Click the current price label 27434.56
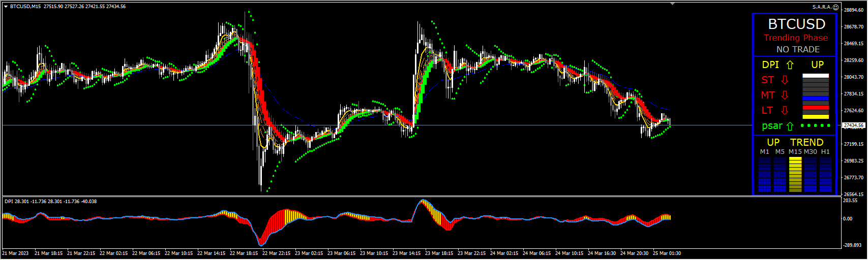868x260 pixels. tap(854, 125)
